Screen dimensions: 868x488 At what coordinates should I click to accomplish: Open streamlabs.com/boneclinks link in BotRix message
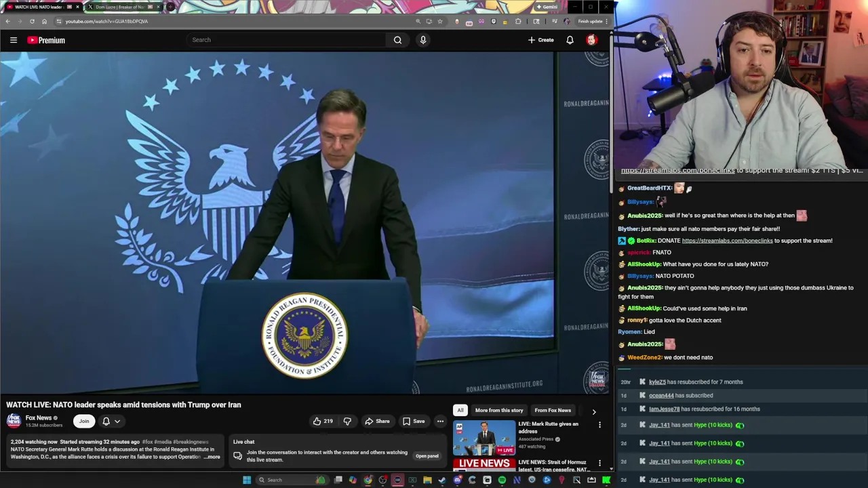[727, 241]
